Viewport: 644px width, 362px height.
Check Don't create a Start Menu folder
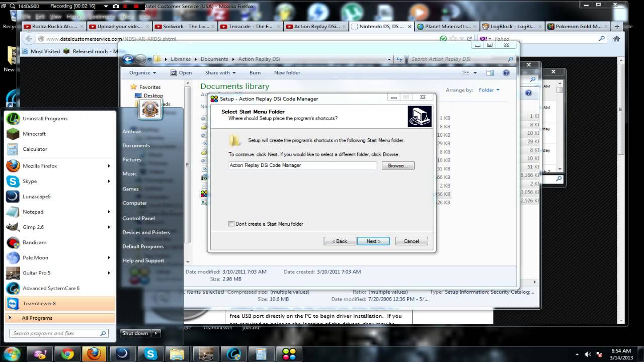pyautogui.click(x=231, y=224)
